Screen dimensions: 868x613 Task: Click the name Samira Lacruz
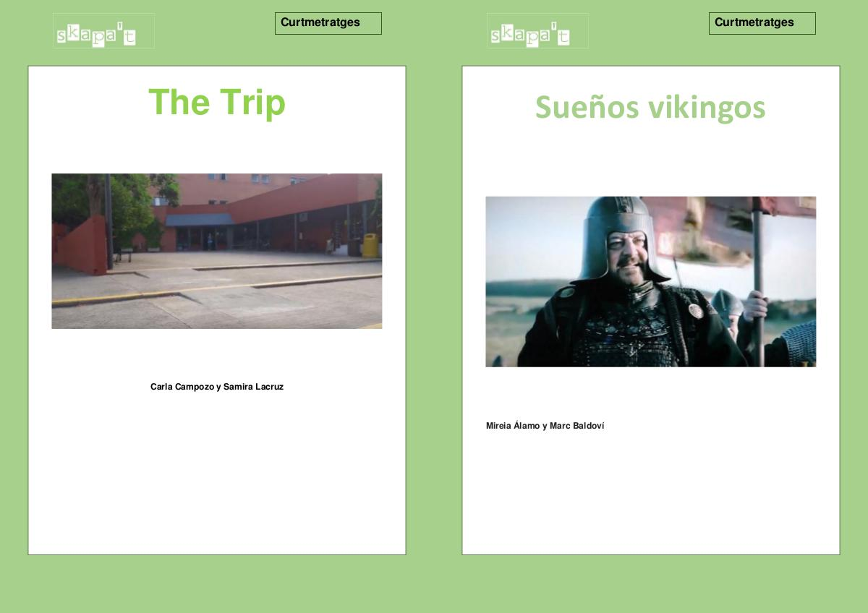click(x=253, y=387)
